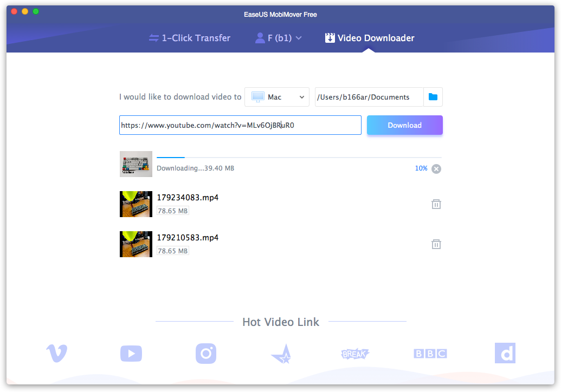Open the Vimeo hot video link
Screen dimensions: 561x392
[x=57, y=354]
